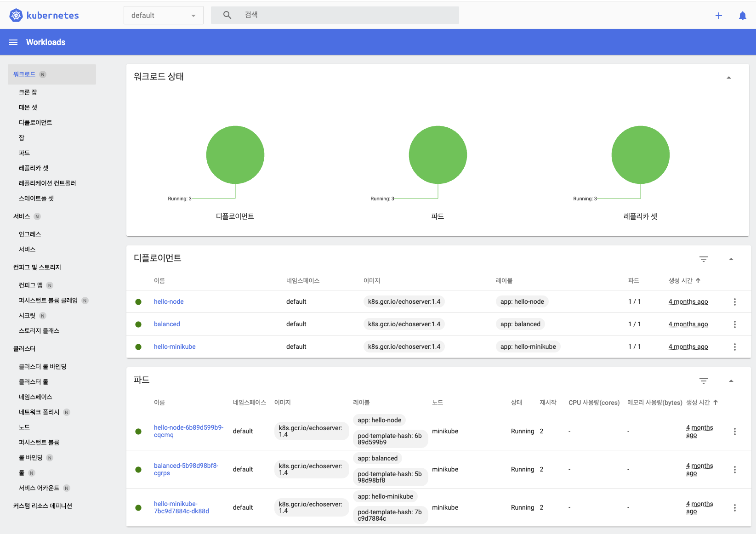Open actions menu for balanced deployment
Screen dimensions: 756x534
735,324
